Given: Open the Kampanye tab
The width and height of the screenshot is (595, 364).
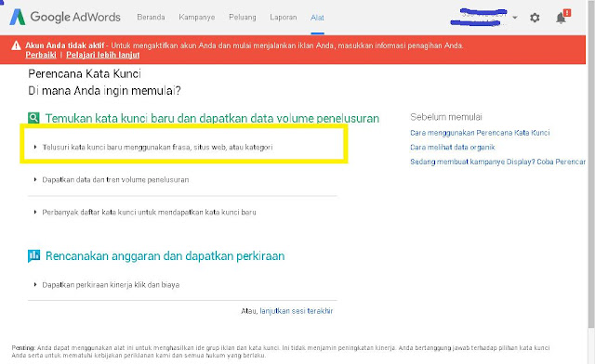Looking at the screenshot, I should pos(196,17).
